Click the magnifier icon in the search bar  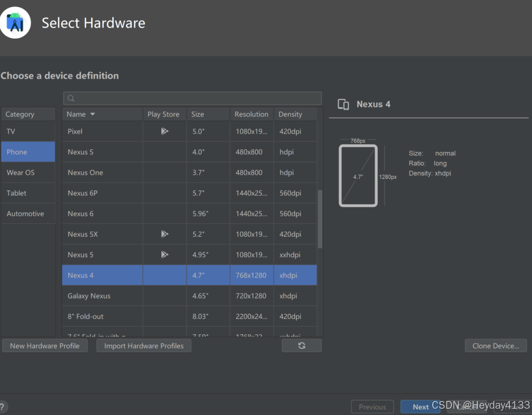point(70,98)
